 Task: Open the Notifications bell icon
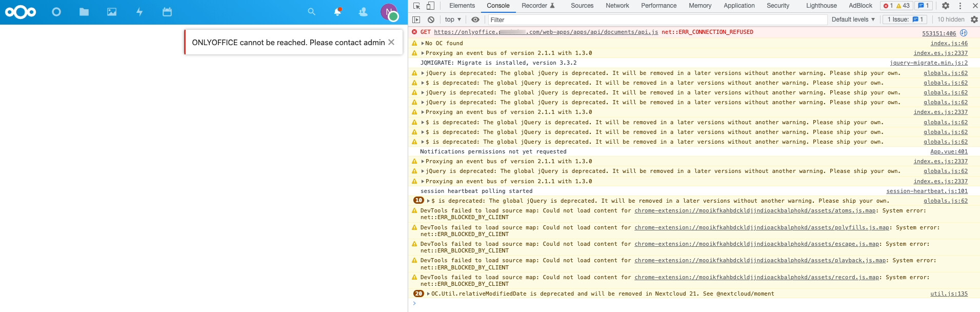[x=337, y=12]
